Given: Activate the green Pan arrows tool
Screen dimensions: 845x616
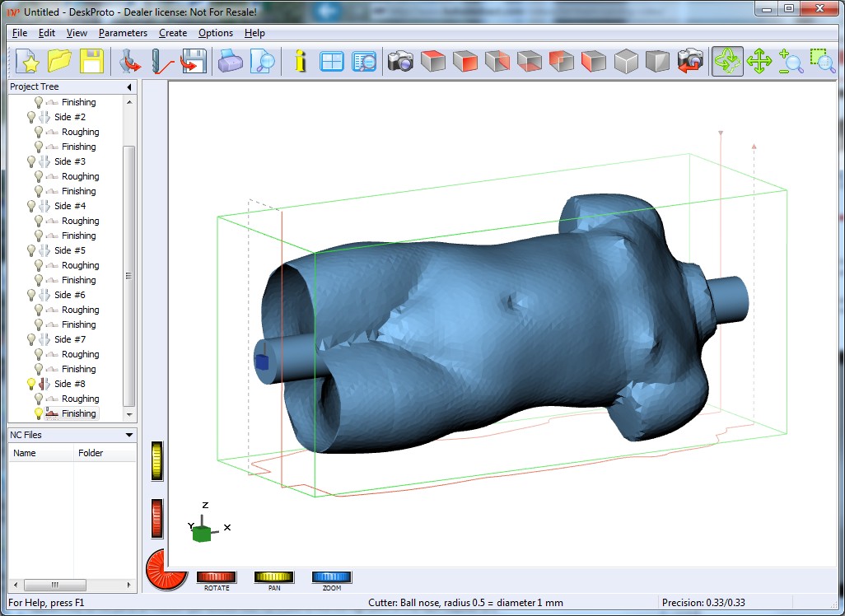Looking at the screenshot, I should pyautogui.click(x=759, y=62).
